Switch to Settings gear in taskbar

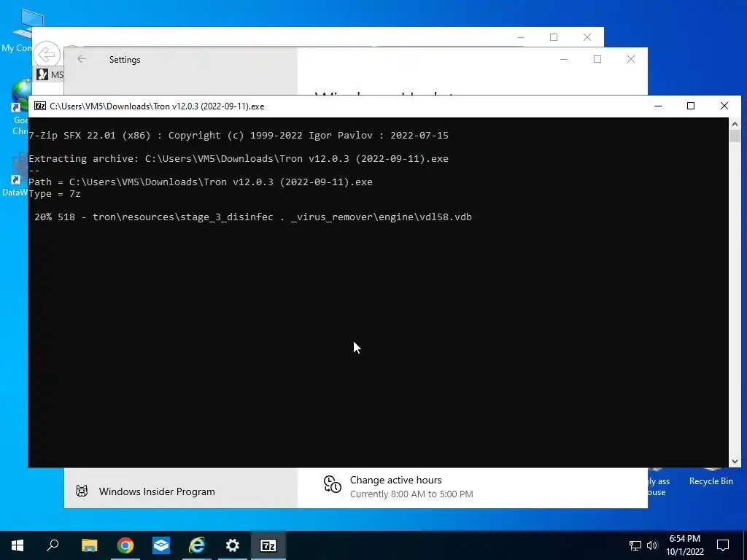233,545
